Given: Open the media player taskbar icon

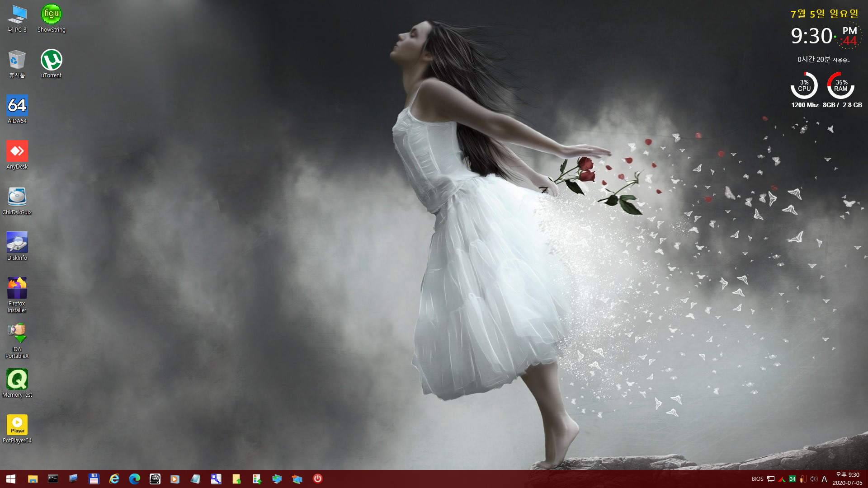Looking at the screenshot, I should coord(175,479).
